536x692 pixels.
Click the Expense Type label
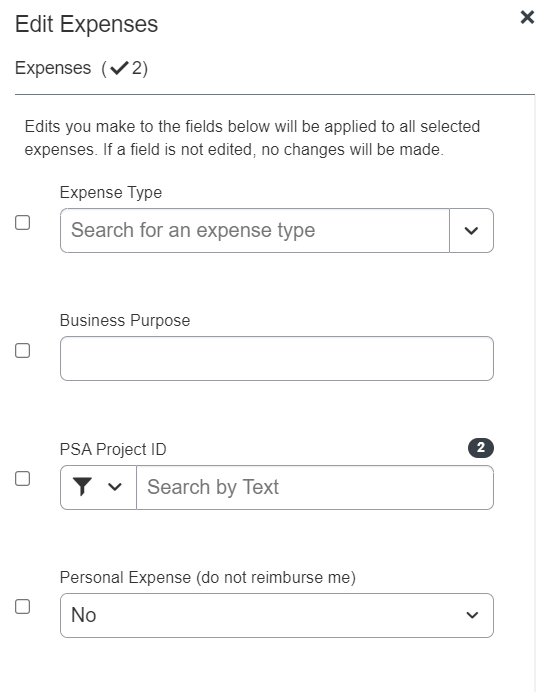111,193
